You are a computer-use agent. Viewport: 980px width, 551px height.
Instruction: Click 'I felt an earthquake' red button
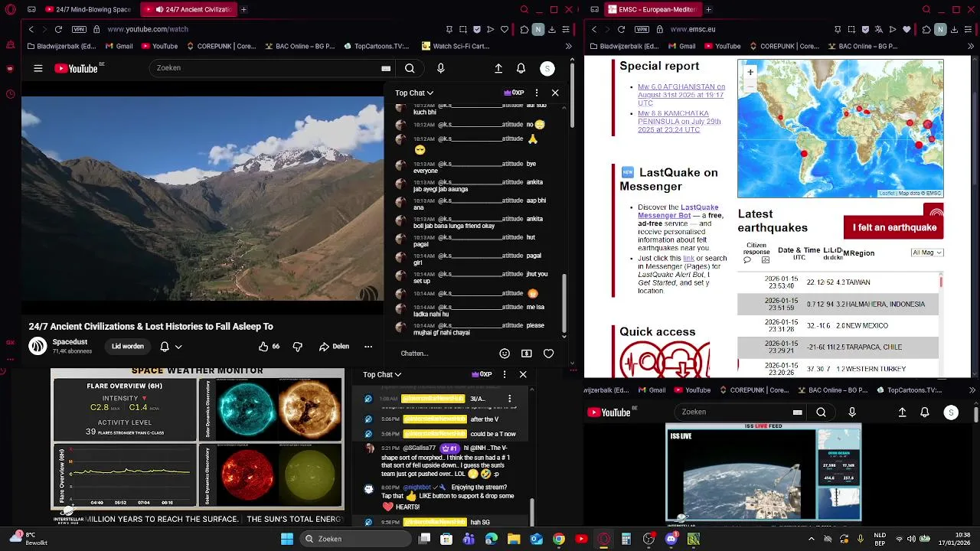coord(894,227)
